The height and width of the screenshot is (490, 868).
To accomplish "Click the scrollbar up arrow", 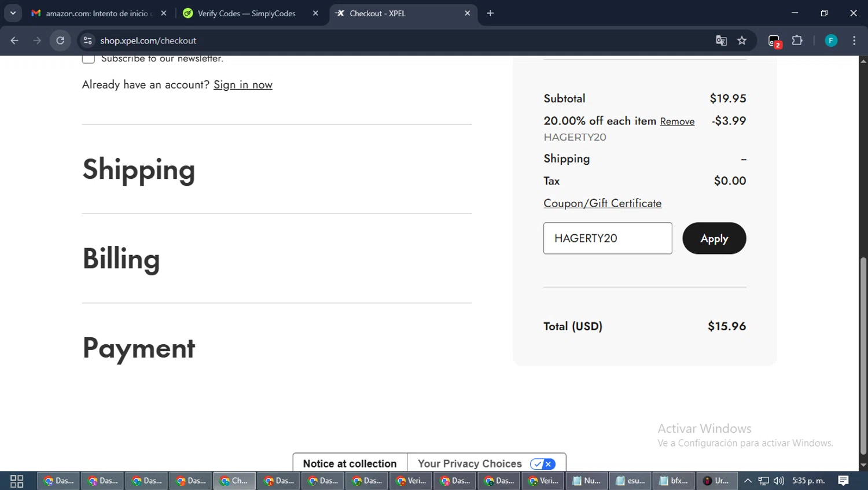I will [x=863, y=61].
